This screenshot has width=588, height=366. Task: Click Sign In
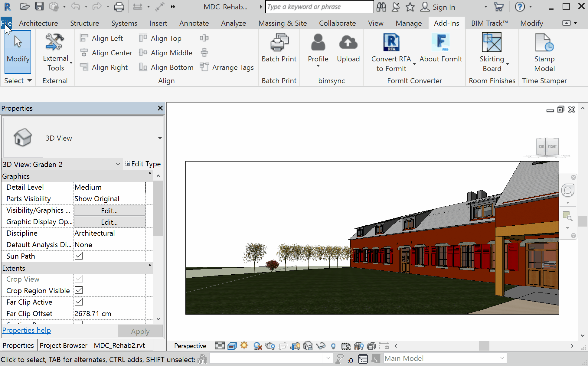(x=444, y=7)
